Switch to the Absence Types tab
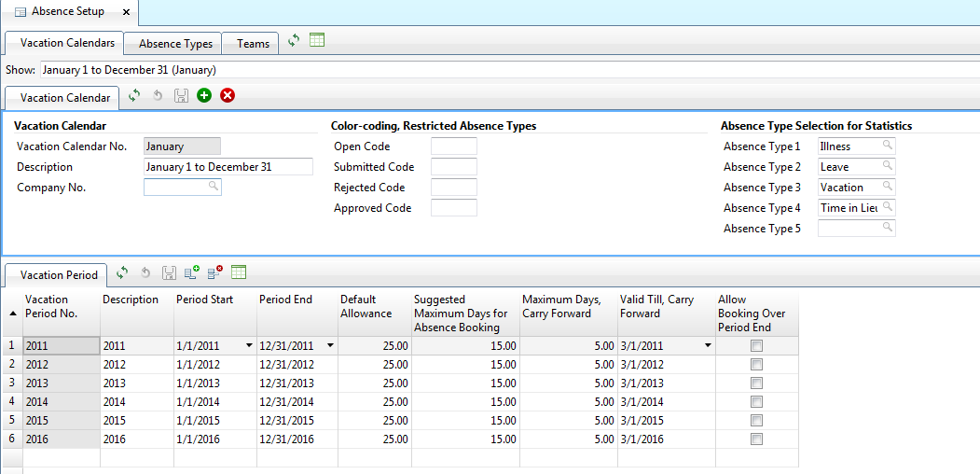This screenshot has width=980, height=474. 176,44
